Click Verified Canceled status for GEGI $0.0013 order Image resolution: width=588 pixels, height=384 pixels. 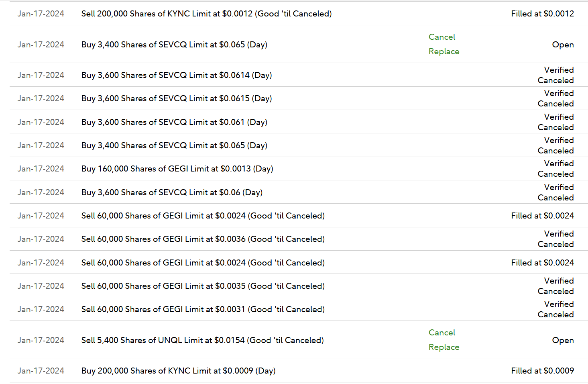point(555,169)
